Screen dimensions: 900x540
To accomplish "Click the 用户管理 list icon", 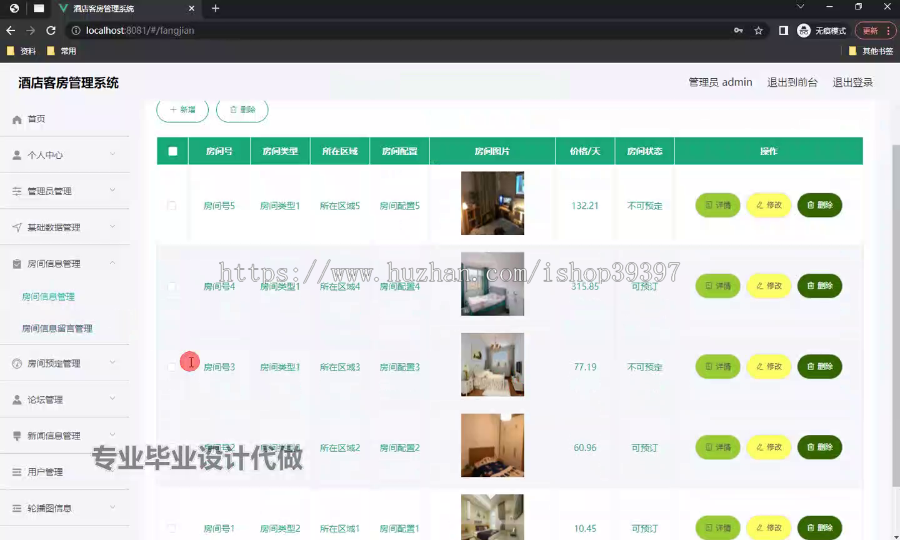I will [x=17, y=472].
